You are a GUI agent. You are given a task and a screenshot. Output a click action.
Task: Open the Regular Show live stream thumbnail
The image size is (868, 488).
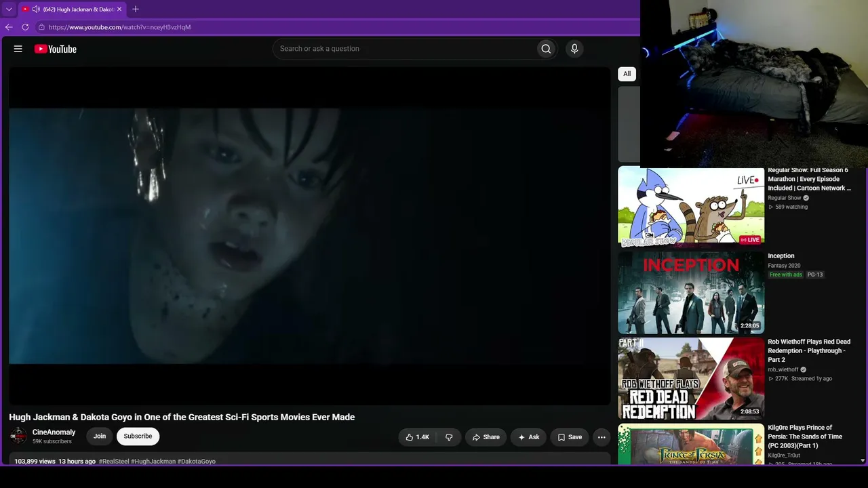[691, 207]
